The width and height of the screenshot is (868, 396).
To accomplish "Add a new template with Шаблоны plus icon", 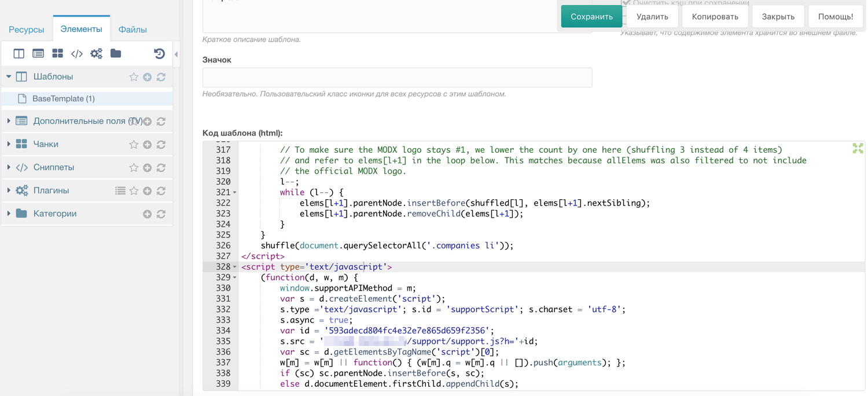I will 148,77.
